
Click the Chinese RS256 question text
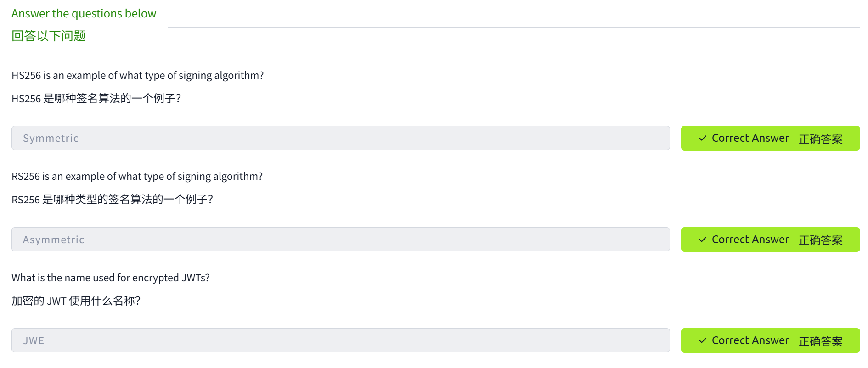pos(112,199)
